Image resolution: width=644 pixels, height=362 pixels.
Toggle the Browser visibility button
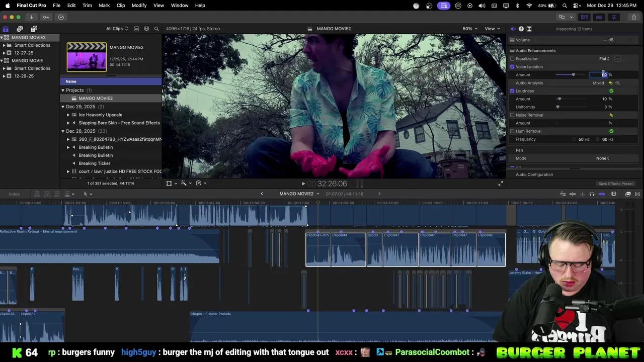[x=584, y=17]
